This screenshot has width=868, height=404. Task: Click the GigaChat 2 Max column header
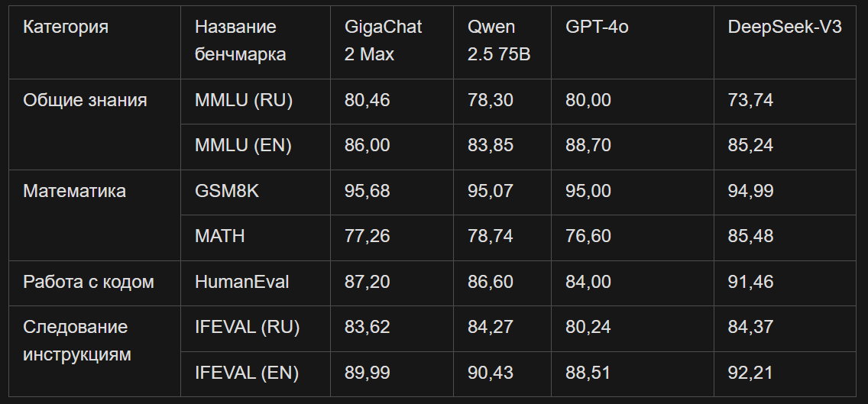point(391,42)
